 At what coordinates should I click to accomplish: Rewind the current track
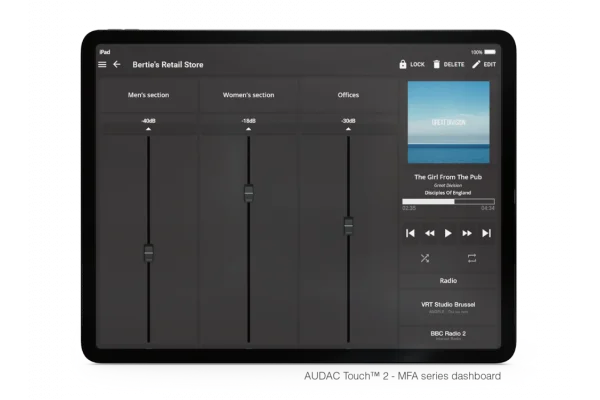429,233
